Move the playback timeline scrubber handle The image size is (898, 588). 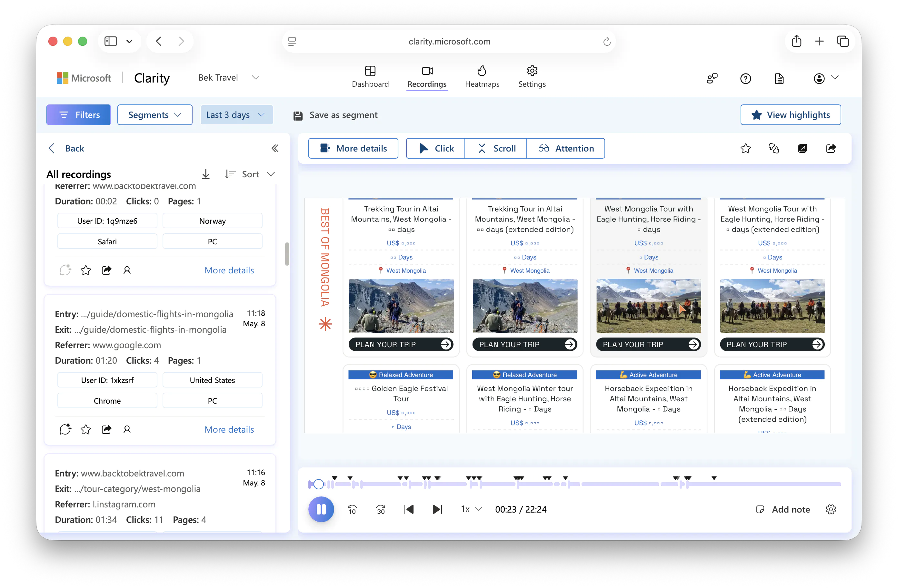click(318, 484)
